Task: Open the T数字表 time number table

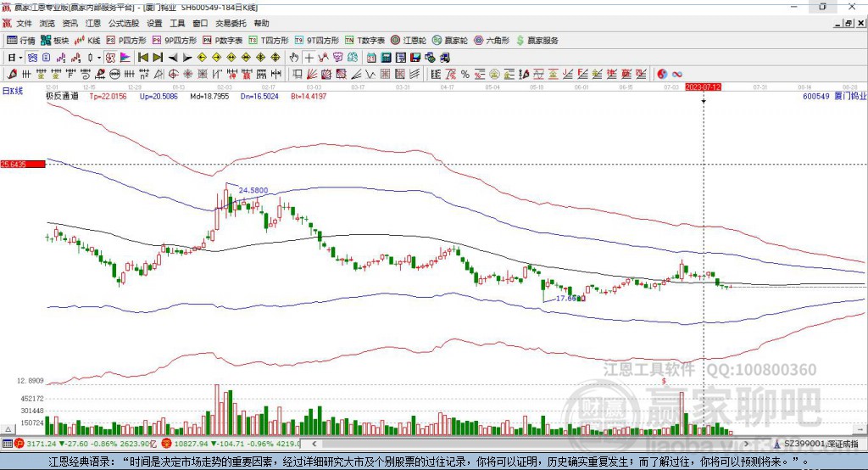Action: pyautogui.click(x=364, y=41)
